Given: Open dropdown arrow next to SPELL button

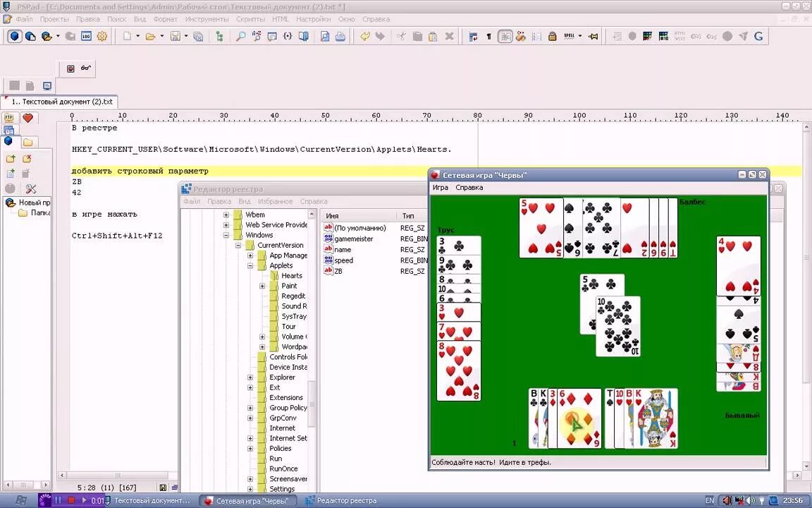Looking at the screenshot, I should (580, 36).
